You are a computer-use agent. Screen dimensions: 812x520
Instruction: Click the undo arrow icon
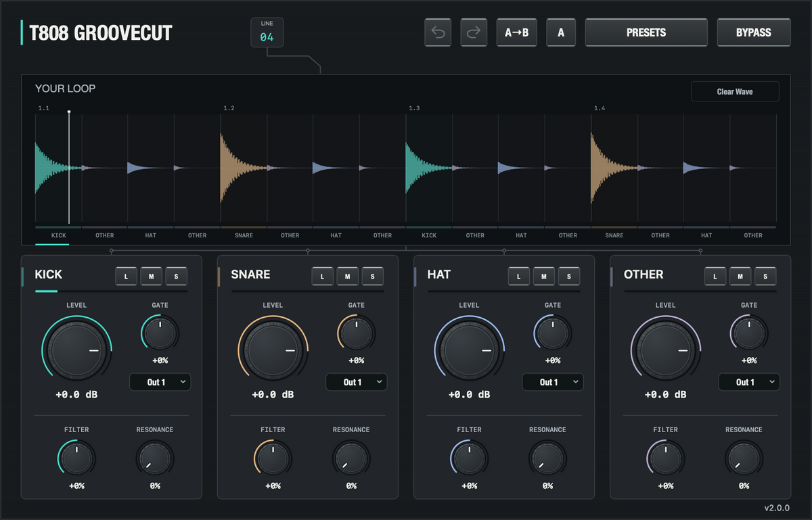(438, 32)
